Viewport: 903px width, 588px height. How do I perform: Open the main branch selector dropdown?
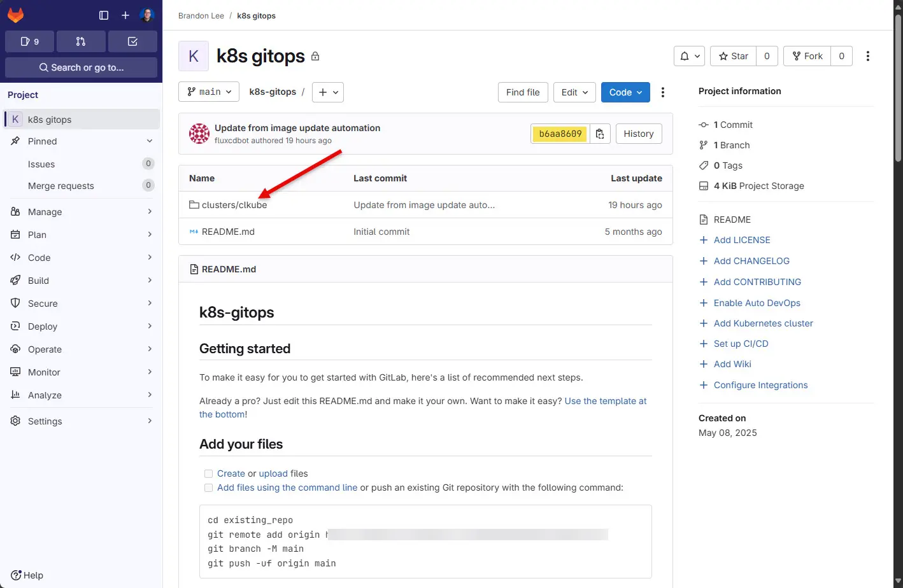[x=209, y=92]
